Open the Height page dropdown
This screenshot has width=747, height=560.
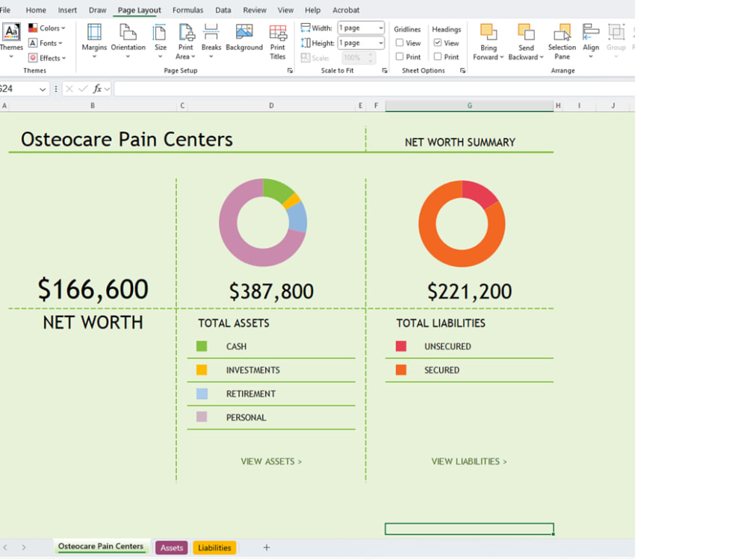pos(380,43)
